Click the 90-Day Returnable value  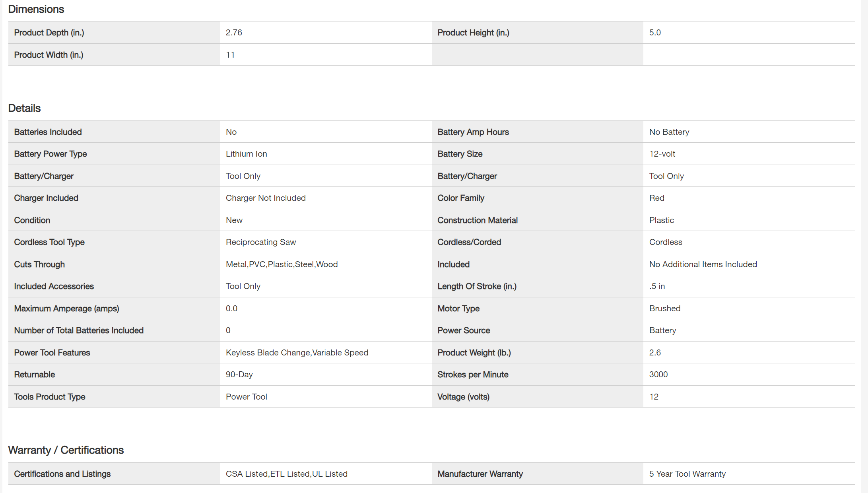239,375
